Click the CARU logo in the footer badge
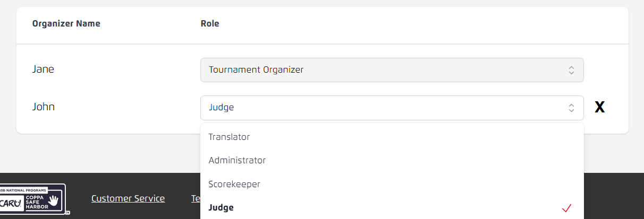This screenshot has width=644, height=219. coord(11,203)
